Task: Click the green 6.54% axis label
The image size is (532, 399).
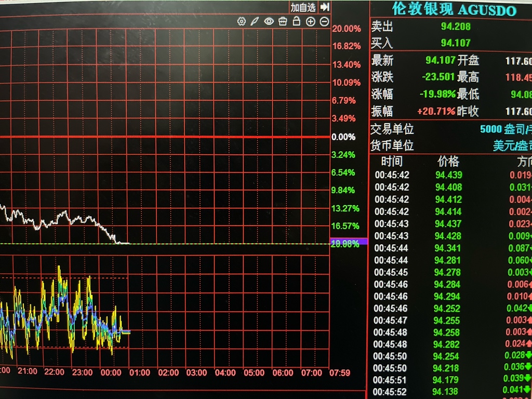Action: (x=343, y=172)
